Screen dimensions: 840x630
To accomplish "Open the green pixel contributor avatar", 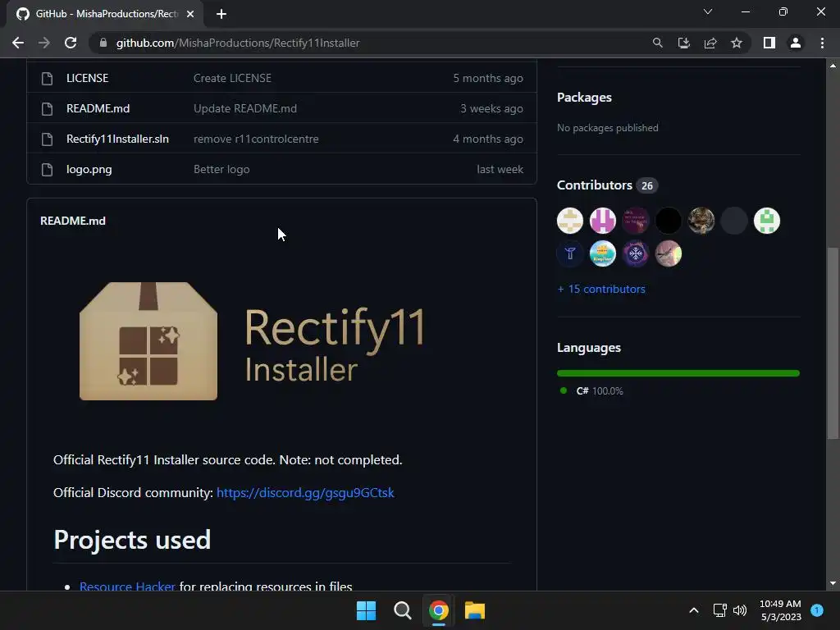I will click(x=767, y=221).
